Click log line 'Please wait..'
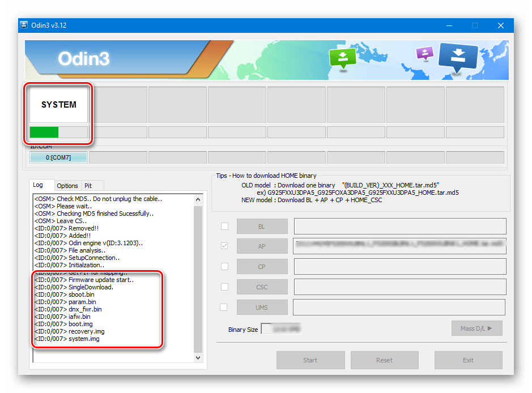 coord(63,206)
